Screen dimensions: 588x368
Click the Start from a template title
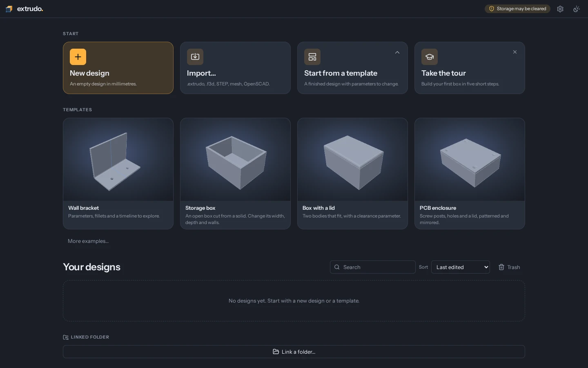[x=341, y=73]
